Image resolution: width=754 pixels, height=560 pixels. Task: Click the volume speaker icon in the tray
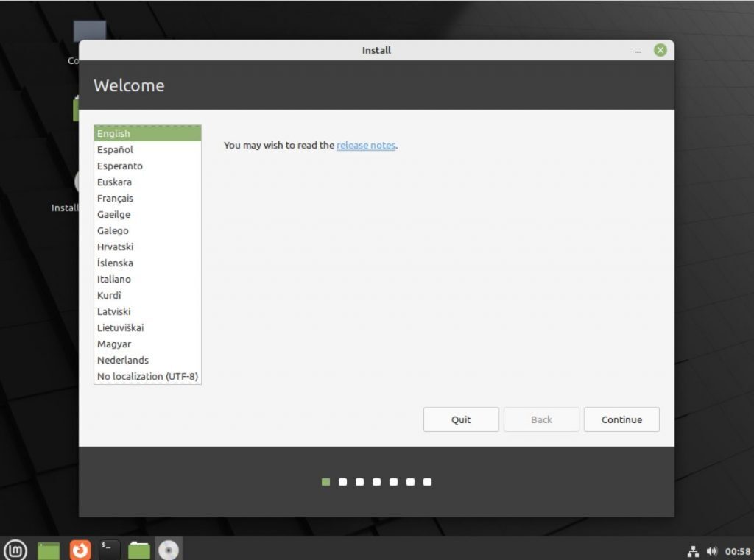pyautogui.click(x=711, y=550)
